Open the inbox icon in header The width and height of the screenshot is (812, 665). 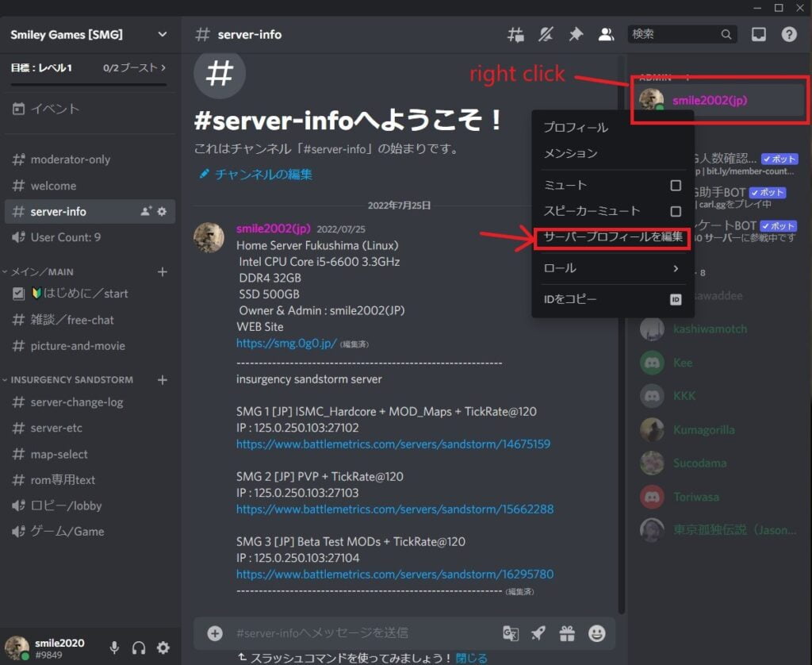[x=759, y=34]
